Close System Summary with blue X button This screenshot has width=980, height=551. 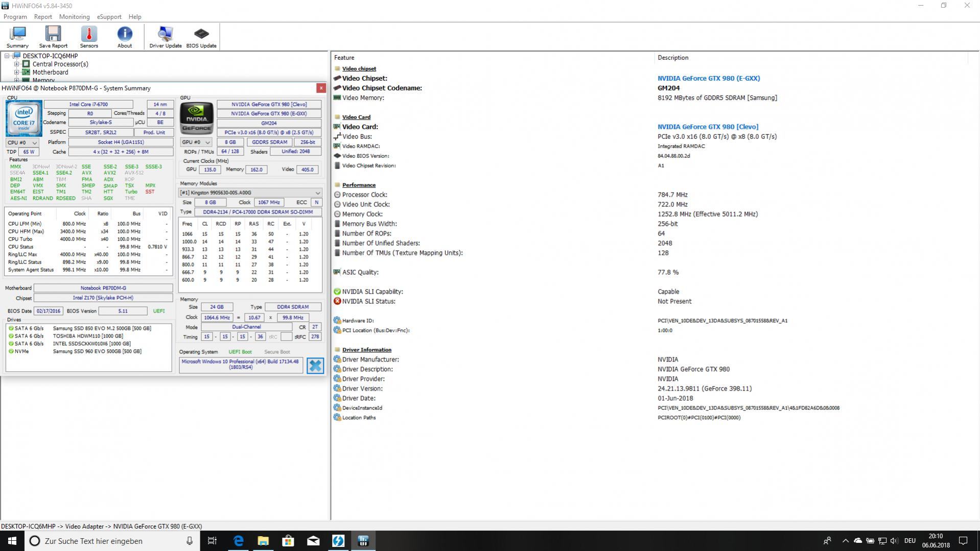(x=315, y=365)
